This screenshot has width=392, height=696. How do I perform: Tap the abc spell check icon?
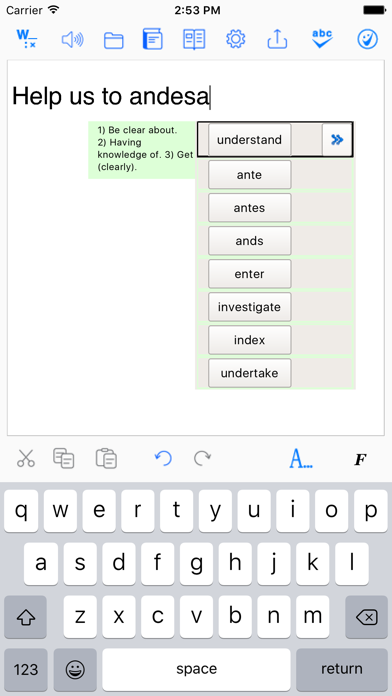(322, 39)
